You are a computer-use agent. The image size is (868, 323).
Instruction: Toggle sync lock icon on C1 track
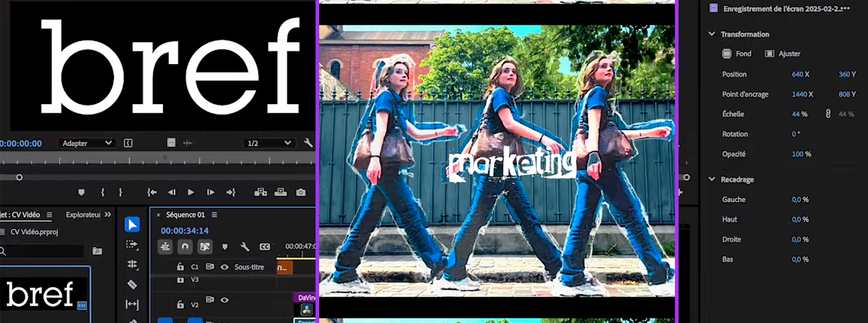pos(210,266)
